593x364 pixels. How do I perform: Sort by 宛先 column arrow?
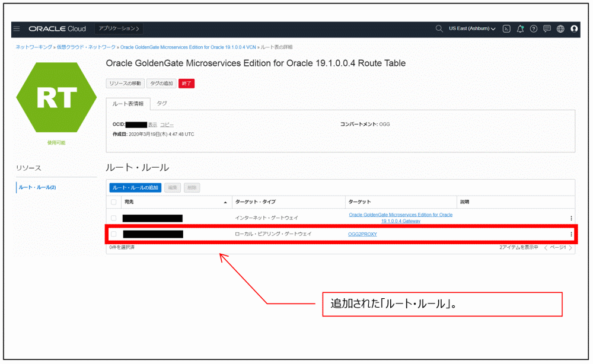point(225,203)
